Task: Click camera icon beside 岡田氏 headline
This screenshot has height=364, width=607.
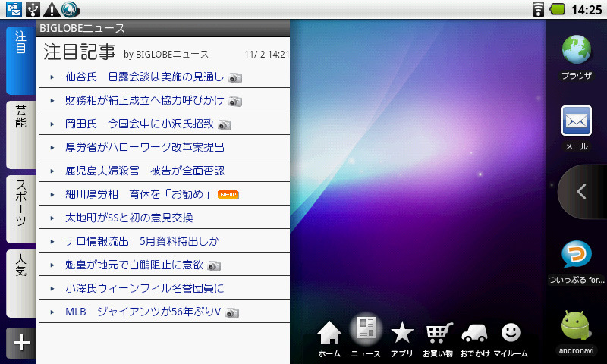Action: [x=225, y=125]
